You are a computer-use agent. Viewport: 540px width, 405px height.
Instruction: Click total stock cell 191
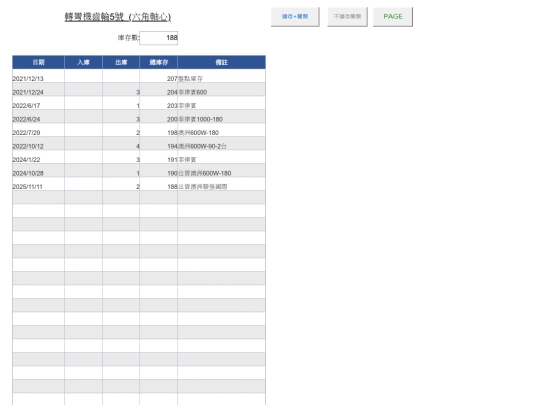[x=158, y=157]
